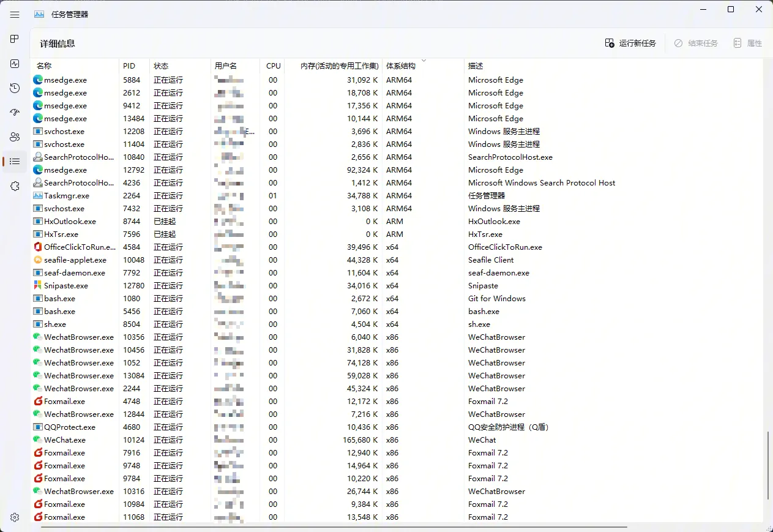Screen dimensions: 773x532
Task: Click the horizontal scrollbar at bottom
Action: tap(334, 526)
